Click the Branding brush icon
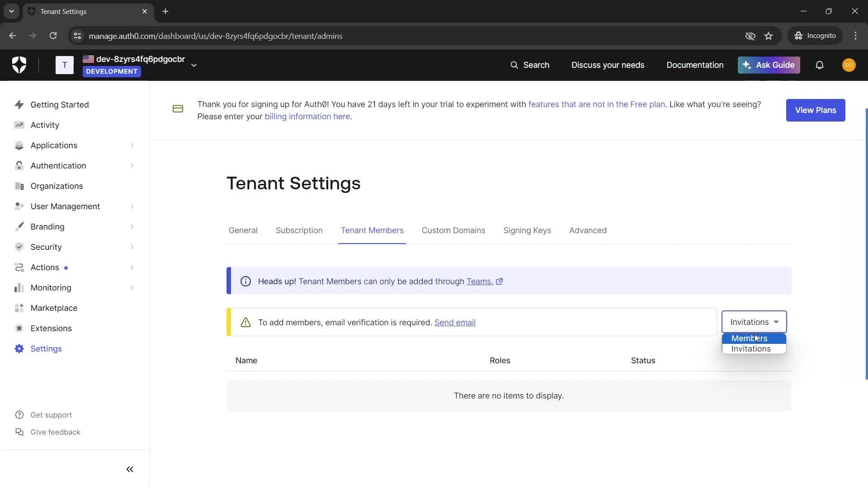The width and height of the screenshot is (868, 488). tap(19, 226)
